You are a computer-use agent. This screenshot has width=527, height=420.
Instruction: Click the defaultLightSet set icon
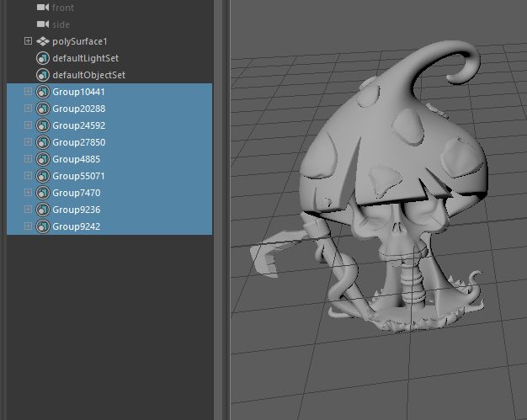[43, 58]
